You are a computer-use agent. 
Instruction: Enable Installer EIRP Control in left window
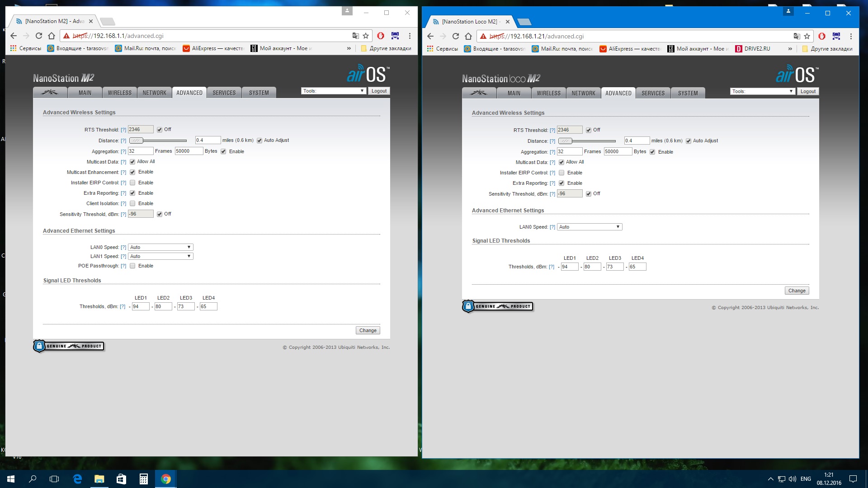pos(132,183)
